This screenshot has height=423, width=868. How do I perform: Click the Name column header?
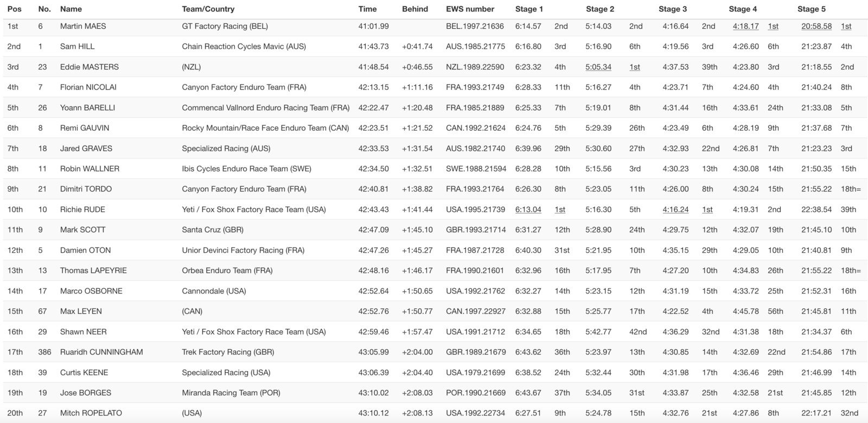click(x=71, y=9)
